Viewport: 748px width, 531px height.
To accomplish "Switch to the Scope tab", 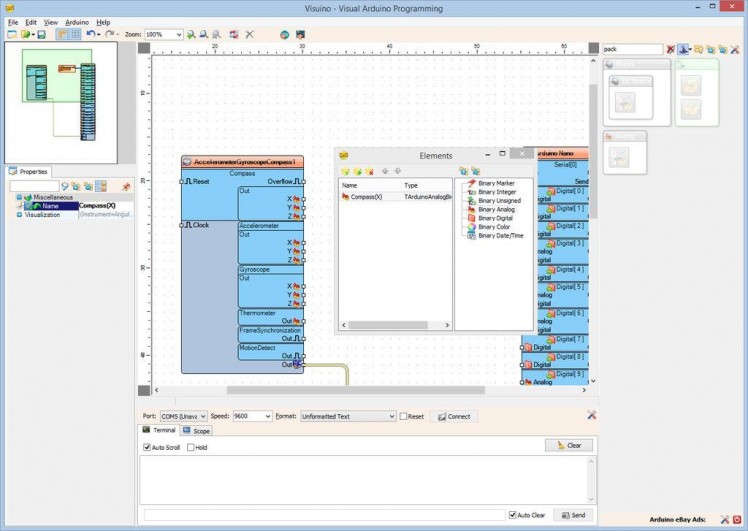I will 197,431.
